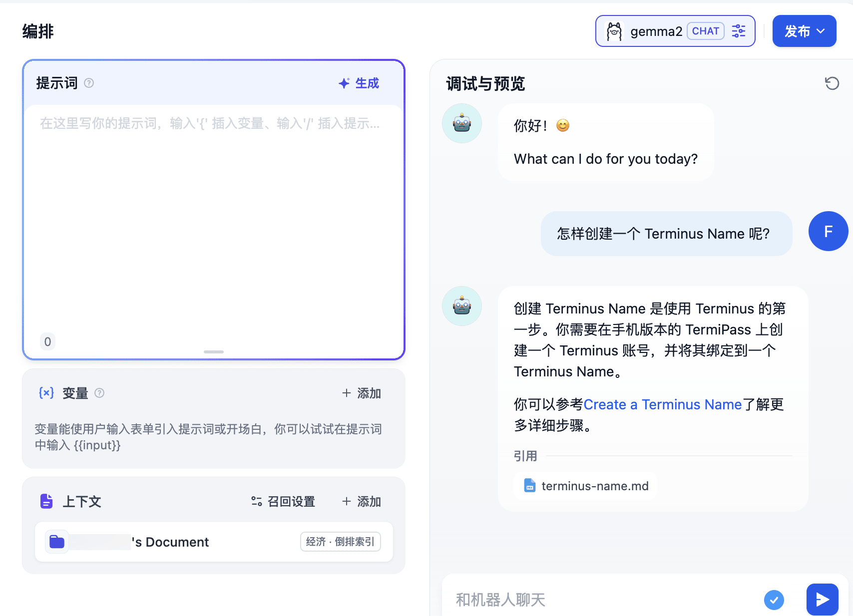Reset the debug conversation with refresh icon
Image resolution: width=853 pixels, height=616 pixels.
[x=832, y=84]
